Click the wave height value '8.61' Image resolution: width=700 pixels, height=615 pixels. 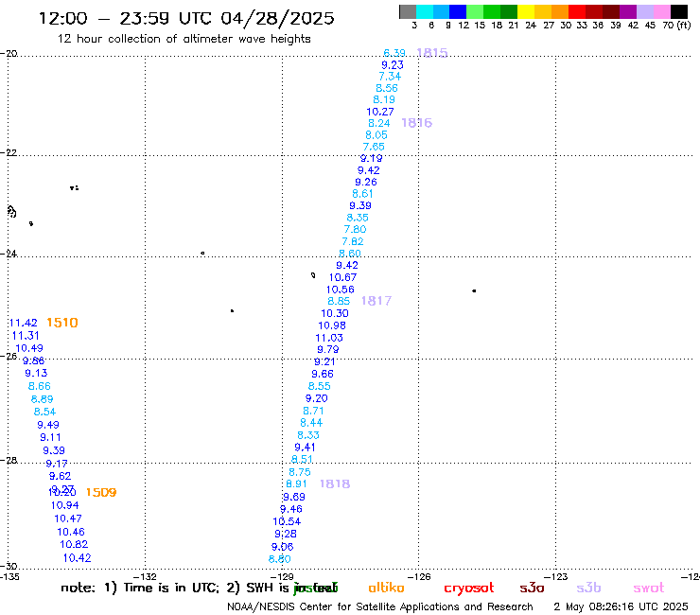pyautogui.click(x=362, y=194)
